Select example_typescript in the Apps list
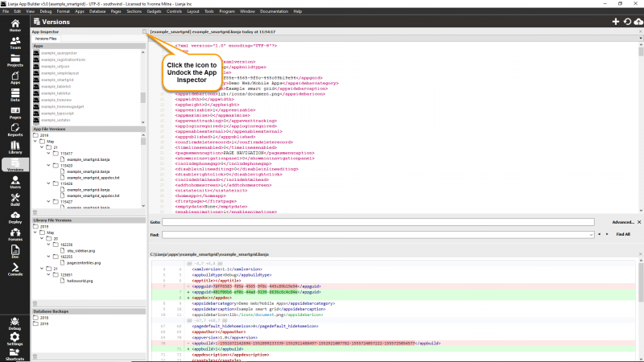This screenshot has height=362, width=644. click(57, 113)
